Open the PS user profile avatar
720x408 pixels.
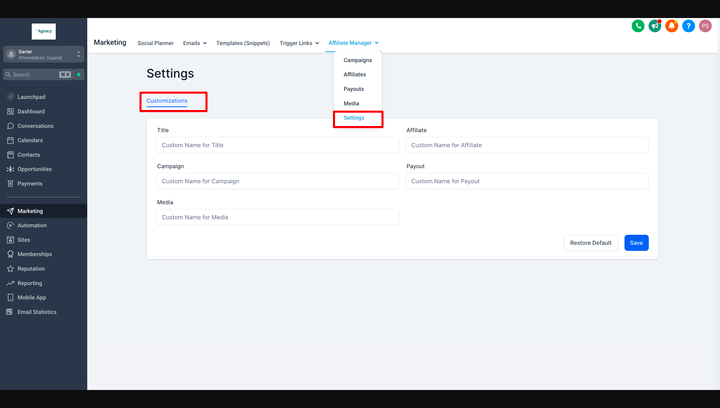pyautogui.click(x=705, y=26)
